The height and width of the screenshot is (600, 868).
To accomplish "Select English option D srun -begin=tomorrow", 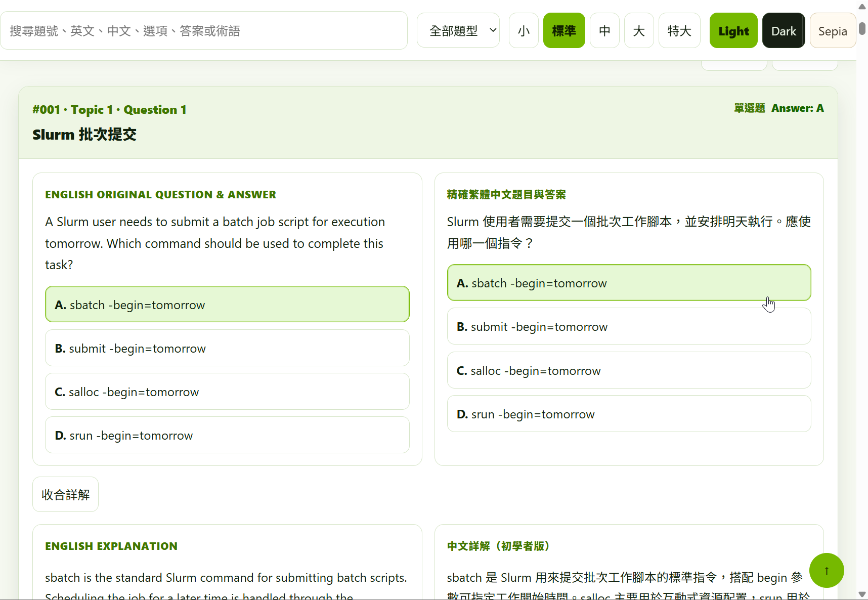I will point(227,435).
